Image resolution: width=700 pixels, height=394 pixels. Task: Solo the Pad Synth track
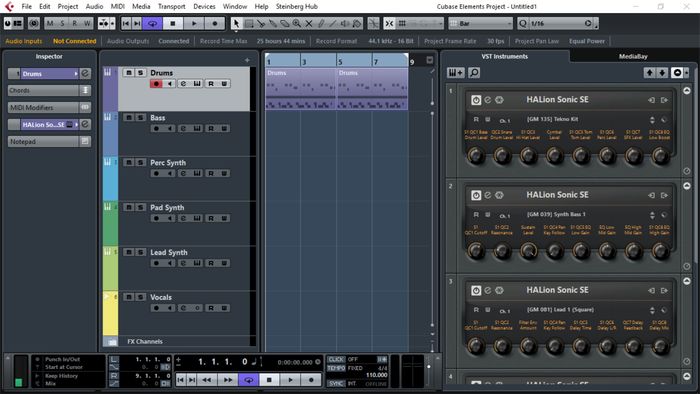[140, 207]
